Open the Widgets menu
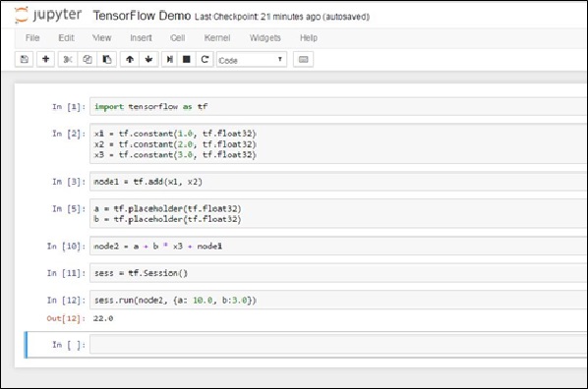The height and width of the screenshot is (389, 588). pyautogui.click(x=265, y=38)
